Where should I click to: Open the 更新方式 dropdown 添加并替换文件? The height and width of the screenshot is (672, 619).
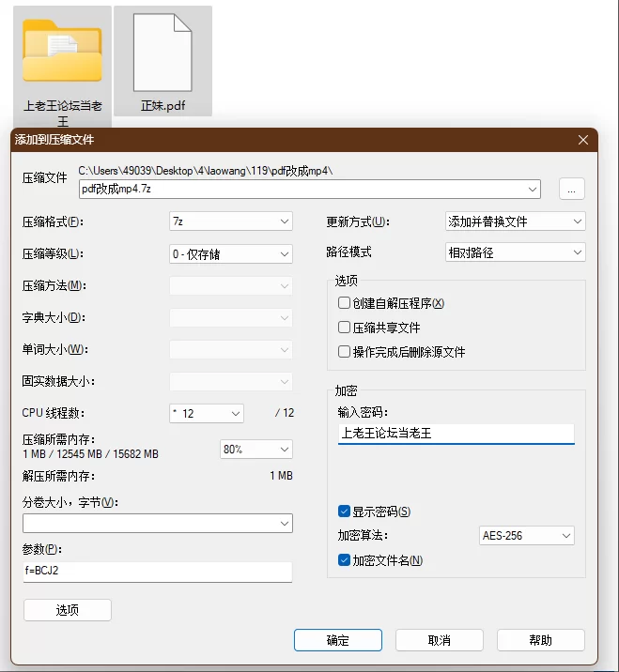coord(515,221)
